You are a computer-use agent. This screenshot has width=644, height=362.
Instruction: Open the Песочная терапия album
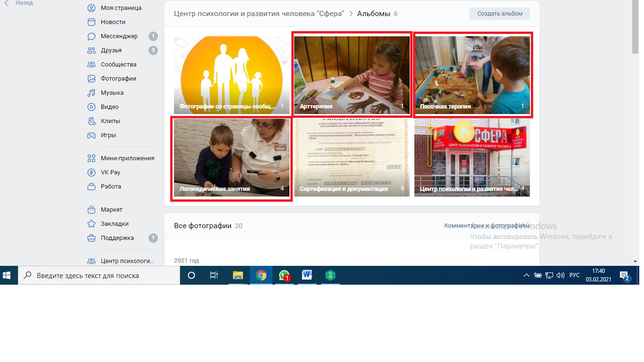[472, 74]
